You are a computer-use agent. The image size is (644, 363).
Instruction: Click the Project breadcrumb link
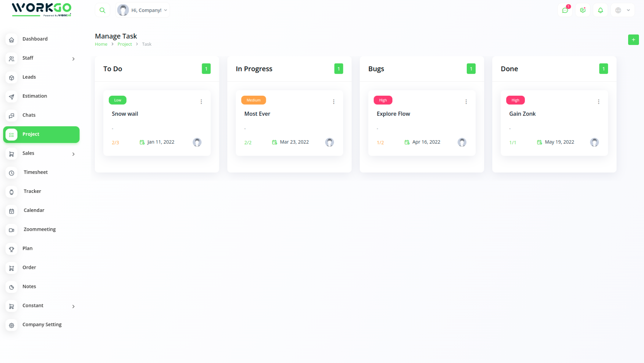click(125, 45)
